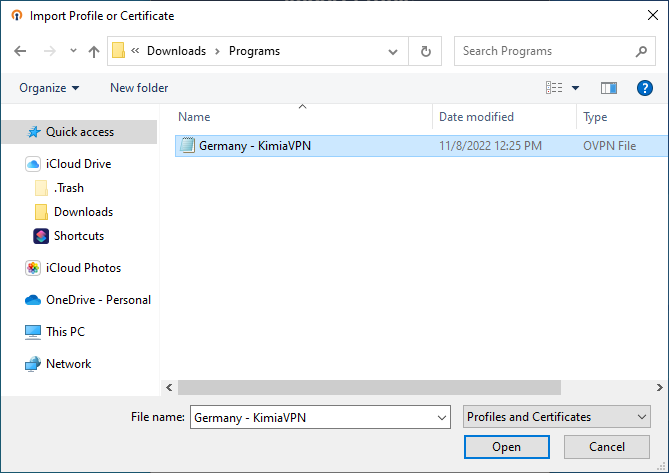Expand the File name history dropdown
Viewport: 669px width, 473px height.
tap(441, 417)
